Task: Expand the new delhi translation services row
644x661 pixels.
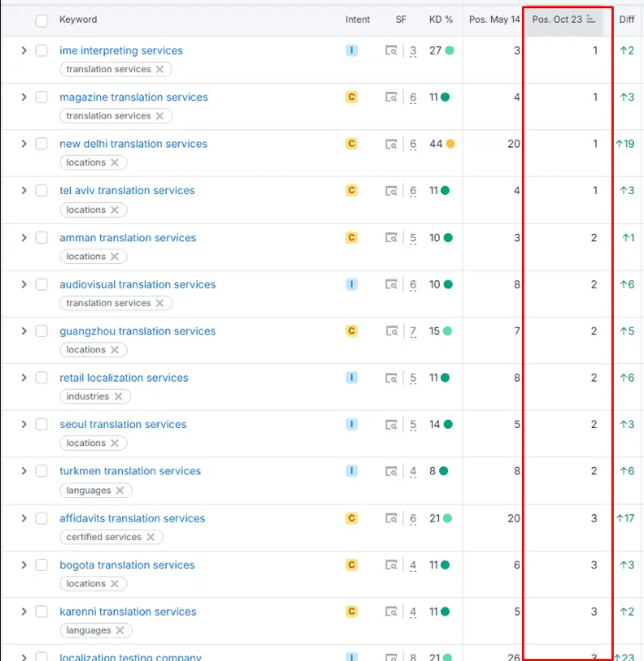Action: tap(24, 144)
